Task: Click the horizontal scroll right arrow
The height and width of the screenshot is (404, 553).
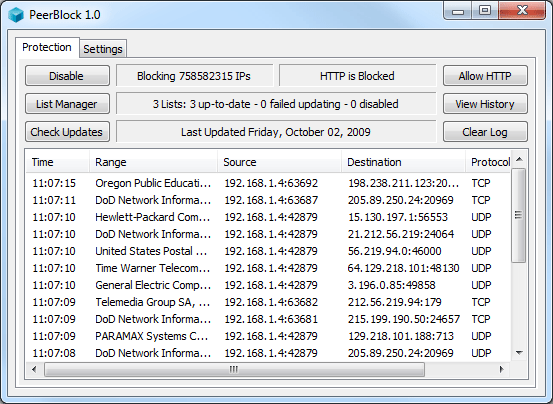Action: (501, 369)
